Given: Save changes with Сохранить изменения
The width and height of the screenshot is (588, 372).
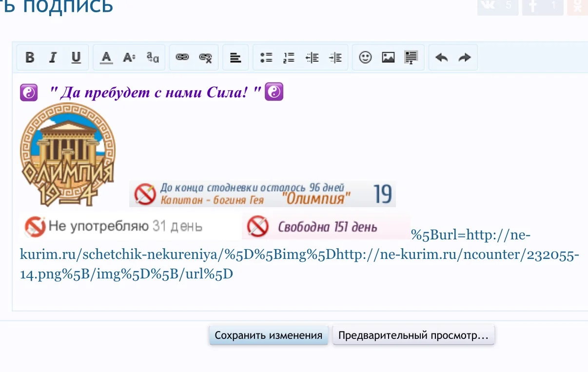Looking at the screenshot, I should 269,335.
